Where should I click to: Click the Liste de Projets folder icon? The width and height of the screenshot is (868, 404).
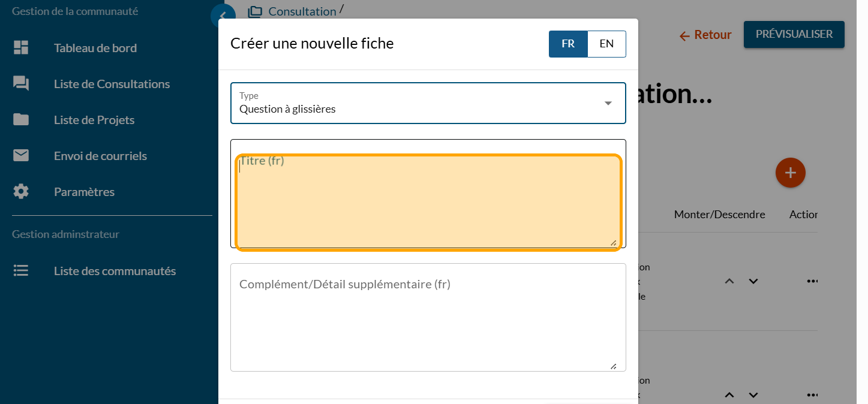[x=21, y=120]
